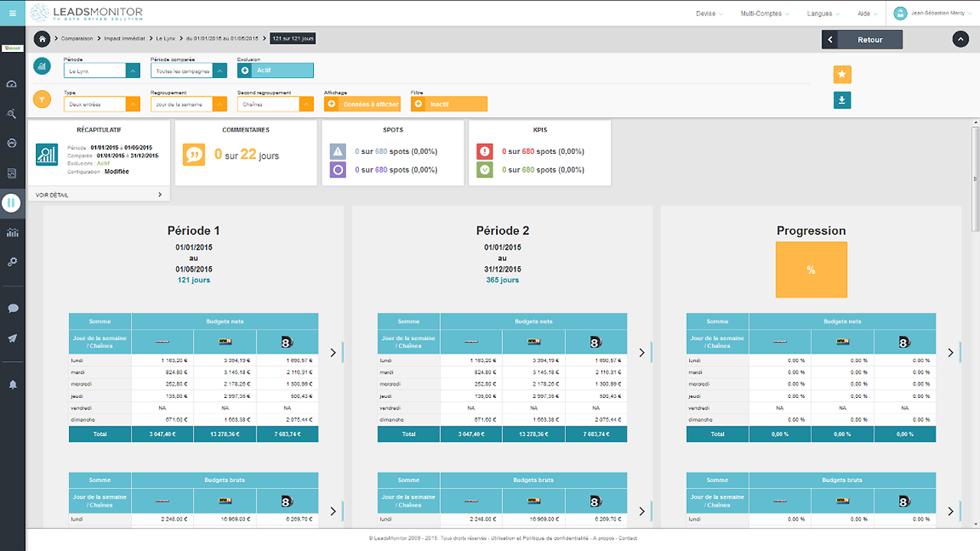Click the user avatar for Jean-Sébastien Mercy

[x=900, y=13]
